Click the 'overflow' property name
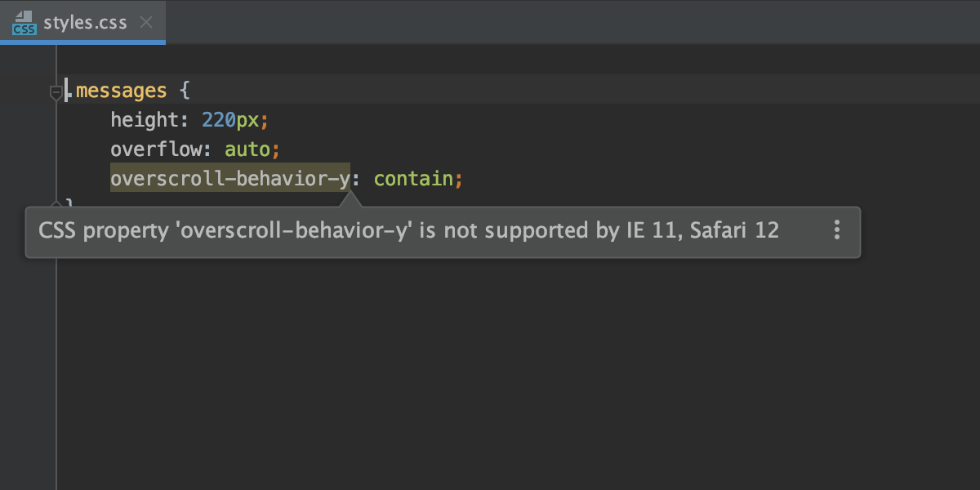The image size is (980, 490). click(x=155, y=149)
